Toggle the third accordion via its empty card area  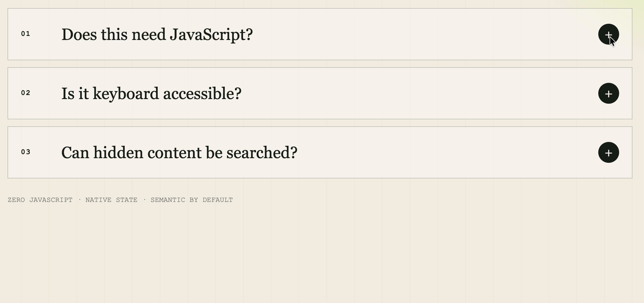(448, 152)
